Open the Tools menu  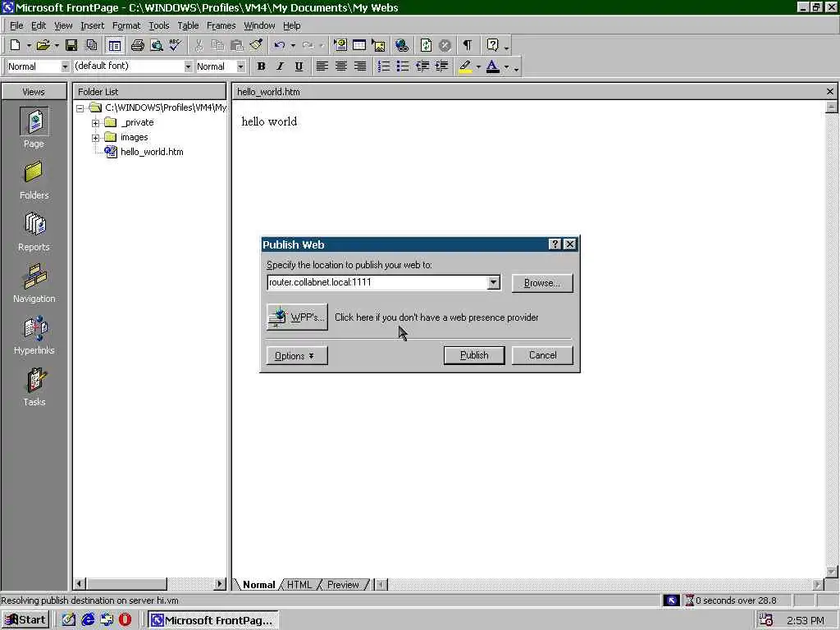coord(158,25)
